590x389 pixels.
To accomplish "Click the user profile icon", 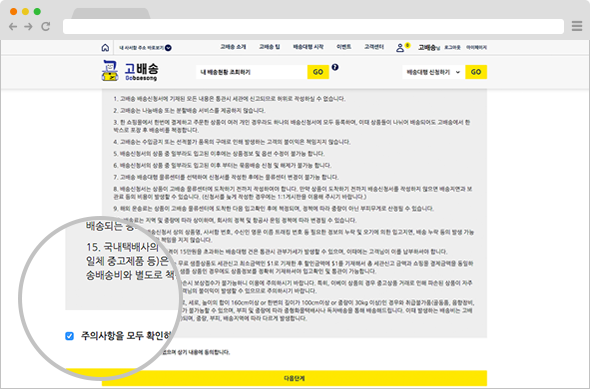I will tap(400, 48).
